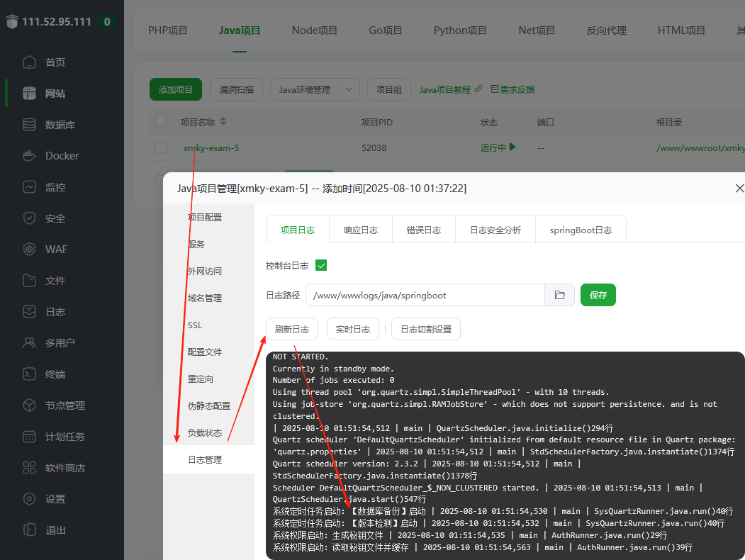The height and width of the screenshot is (560, 745).
Task: Open the 需求反馈 link
Action: [x=517, y=89]
